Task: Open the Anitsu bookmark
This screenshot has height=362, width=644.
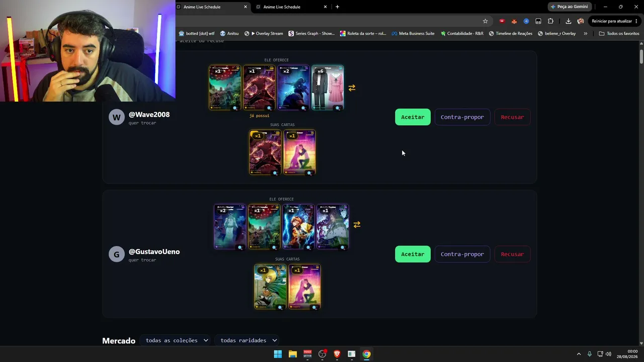Action: coord(229,34)
